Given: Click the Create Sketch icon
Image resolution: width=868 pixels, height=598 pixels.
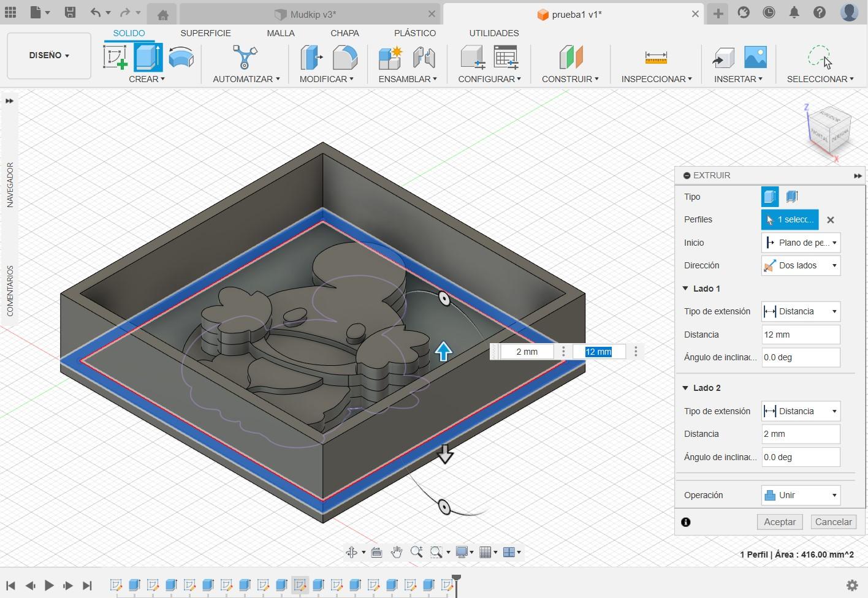Looking at the screenshot, I should click(x=115, y=58).
